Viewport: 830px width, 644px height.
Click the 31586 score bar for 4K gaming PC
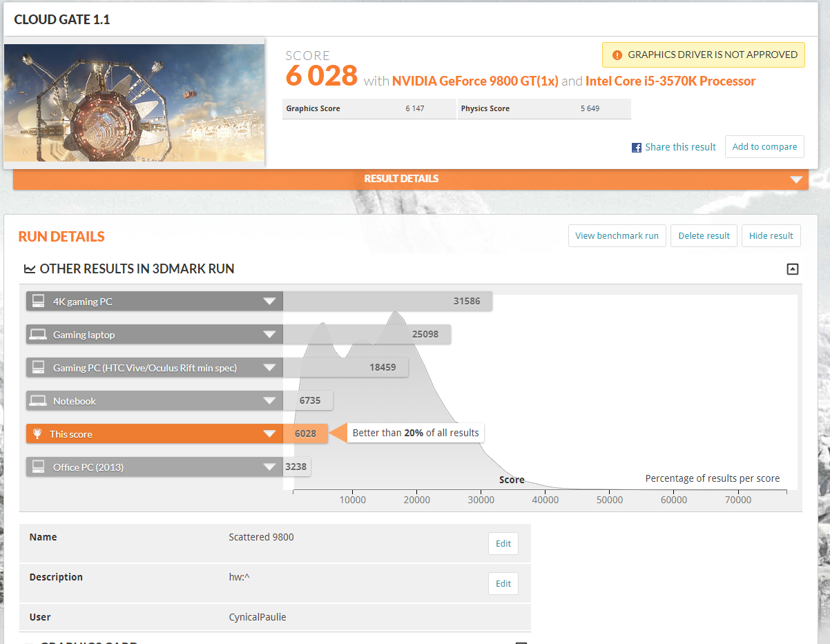(387, 302)
